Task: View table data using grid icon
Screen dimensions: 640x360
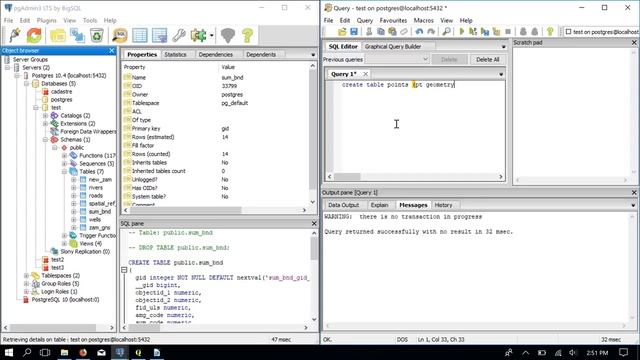Action: (x=140, y=36)
